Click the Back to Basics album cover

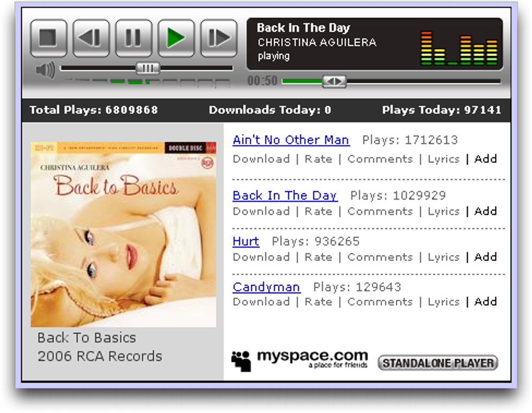pos(123,234)
